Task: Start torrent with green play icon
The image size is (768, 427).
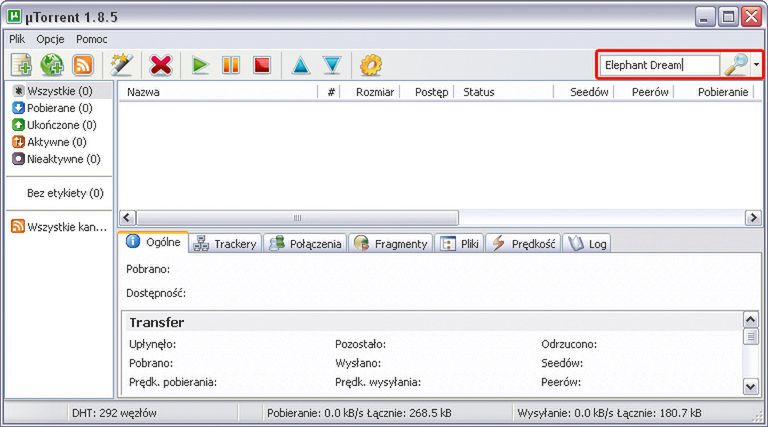Action: click(200, 65)
